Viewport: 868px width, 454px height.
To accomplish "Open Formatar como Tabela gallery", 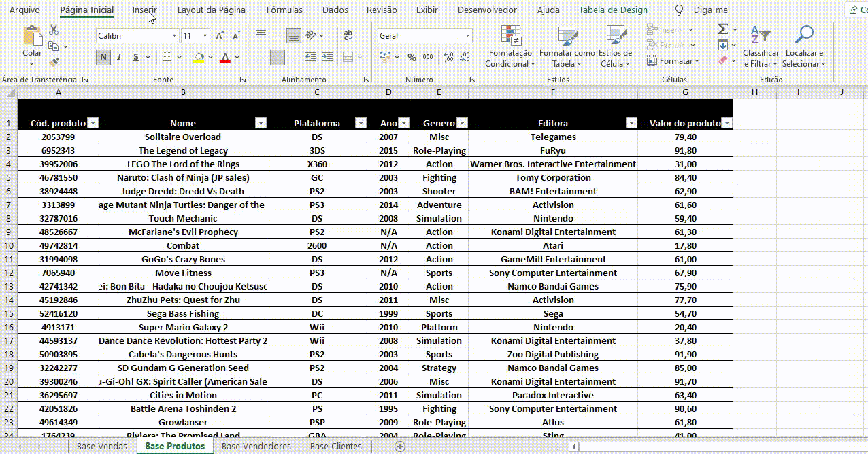I will 567,46.
